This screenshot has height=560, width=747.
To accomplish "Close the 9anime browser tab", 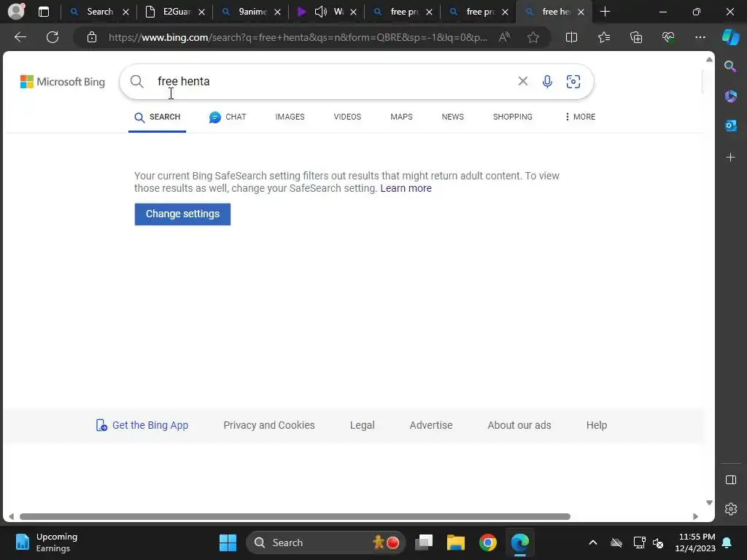I will pos(278,12).
